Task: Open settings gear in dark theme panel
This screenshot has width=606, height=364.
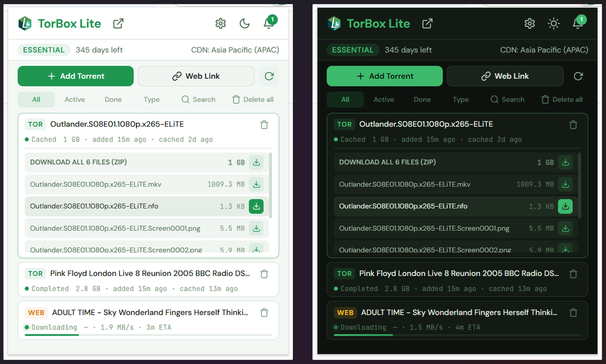Action: coord(529,23)
